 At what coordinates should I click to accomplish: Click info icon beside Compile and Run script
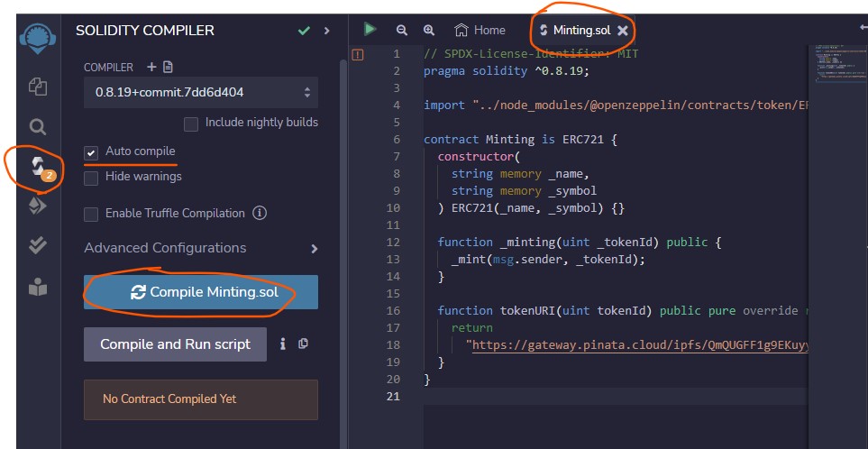(x=283, y=344)
